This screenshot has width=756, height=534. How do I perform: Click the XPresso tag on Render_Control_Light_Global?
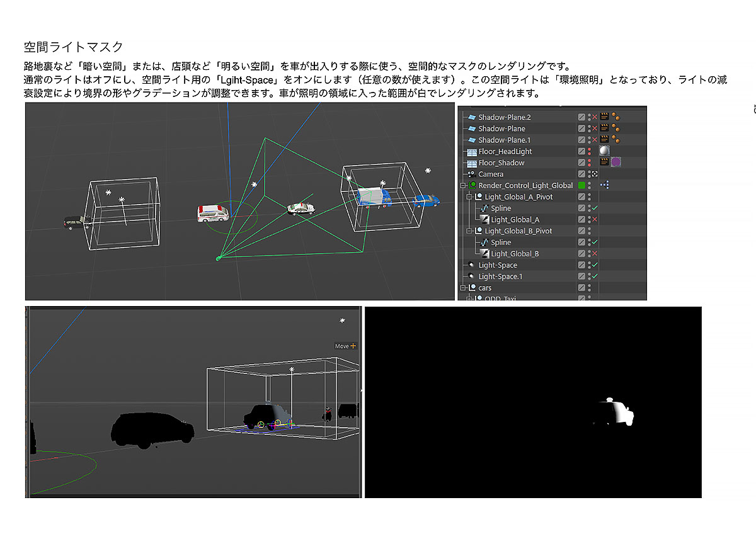click(x=605, y=185)
